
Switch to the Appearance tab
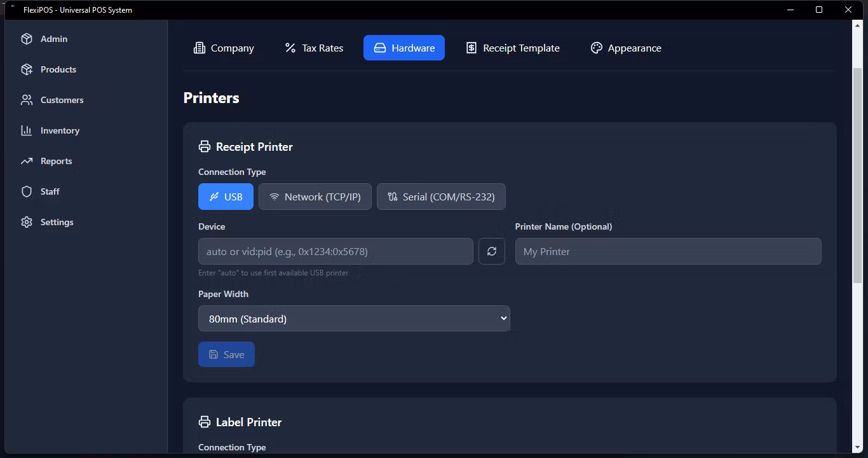click(x=626, y=48)
